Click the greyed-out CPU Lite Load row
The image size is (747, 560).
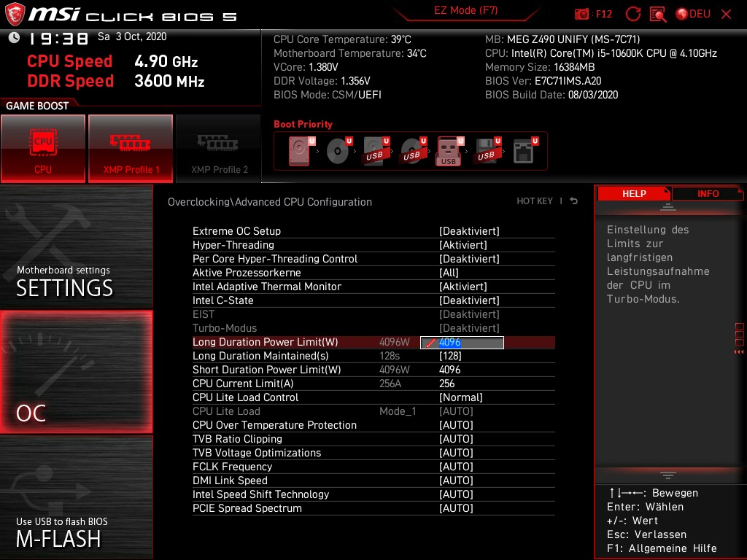(x=373, y=411)
